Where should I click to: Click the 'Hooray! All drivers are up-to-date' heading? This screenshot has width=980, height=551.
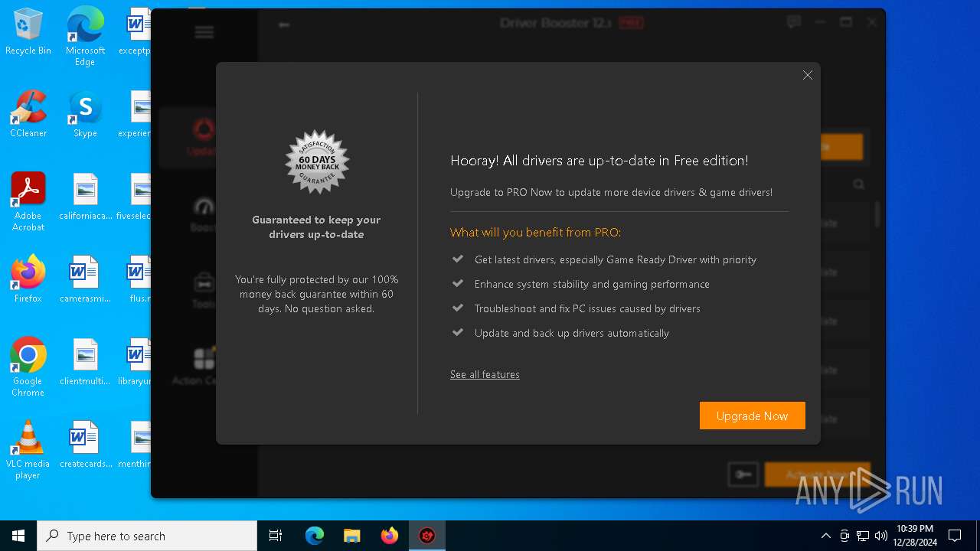[x=599, y=161]
